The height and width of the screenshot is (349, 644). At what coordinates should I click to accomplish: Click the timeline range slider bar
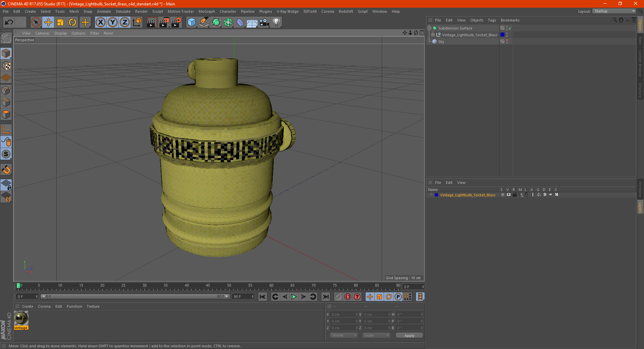pos(135,296)
